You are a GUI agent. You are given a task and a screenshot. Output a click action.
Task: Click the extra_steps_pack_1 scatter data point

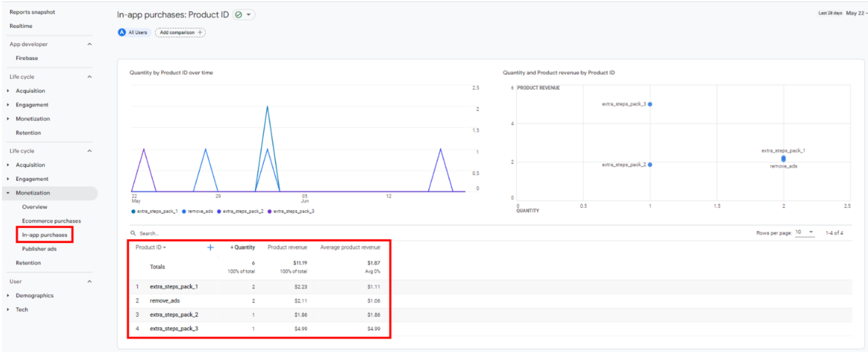tap(784, 157)
